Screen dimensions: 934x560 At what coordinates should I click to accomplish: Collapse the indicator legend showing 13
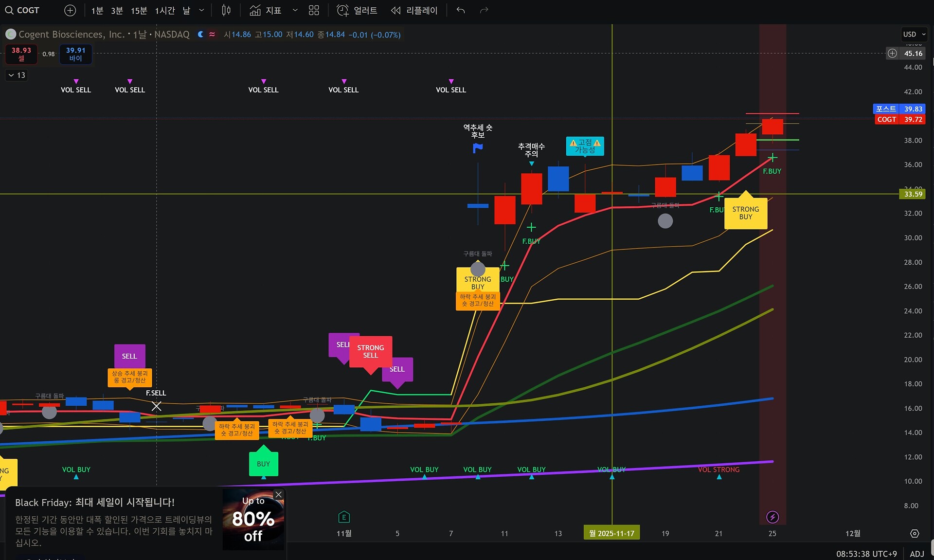[x=17, y=75]
